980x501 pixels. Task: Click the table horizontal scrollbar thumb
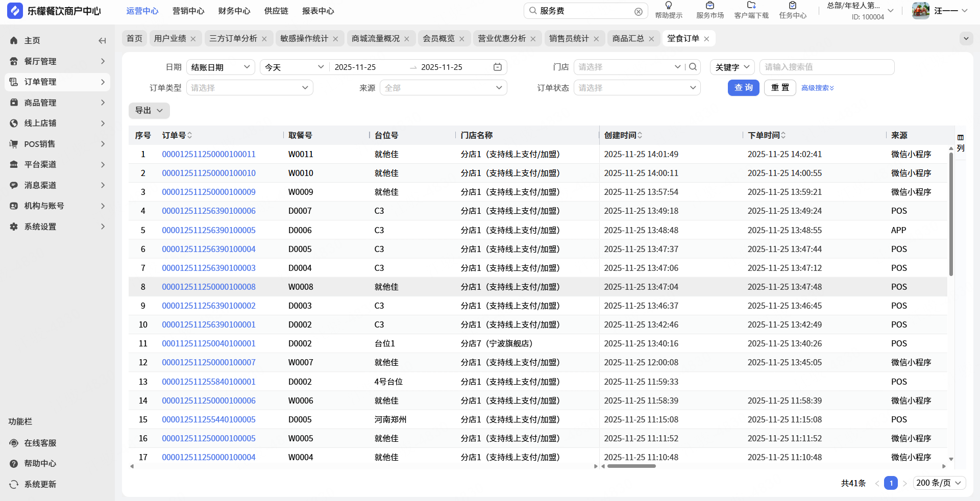point(631,466)
